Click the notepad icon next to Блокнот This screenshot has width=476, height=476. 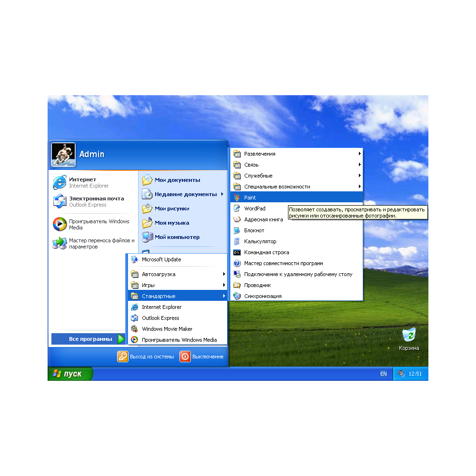237,230
